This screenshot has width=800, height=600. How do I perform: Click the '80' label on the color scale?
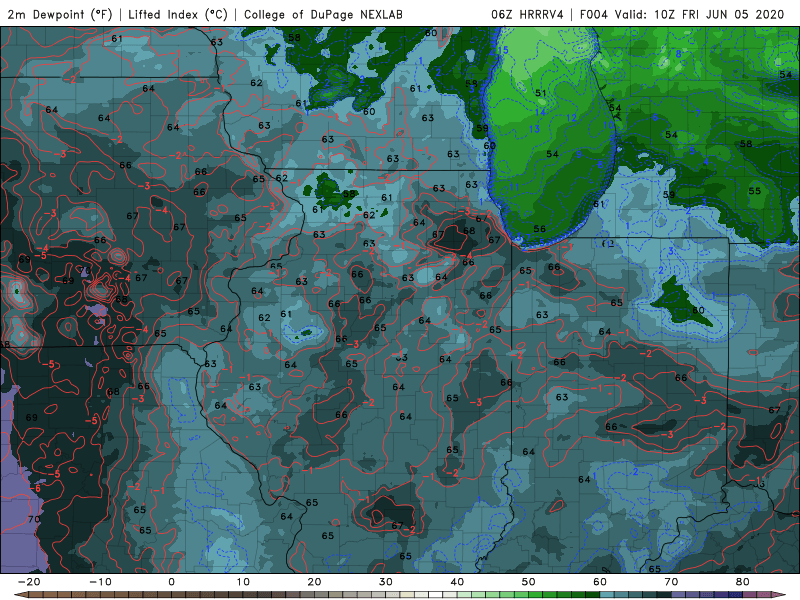tap(743, 582)
